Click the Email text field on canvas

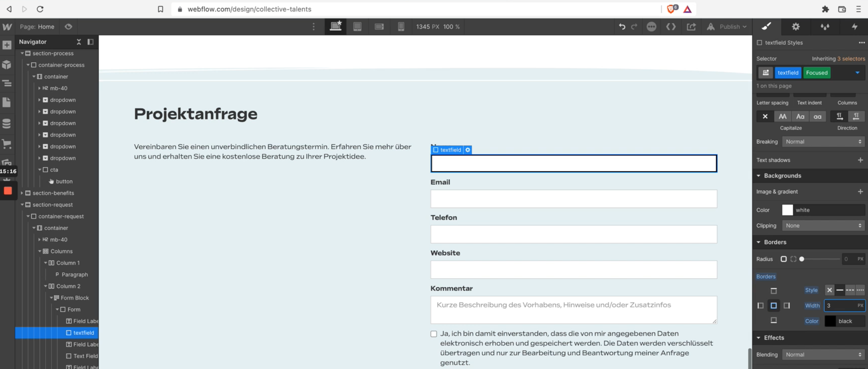click(574, 199)
